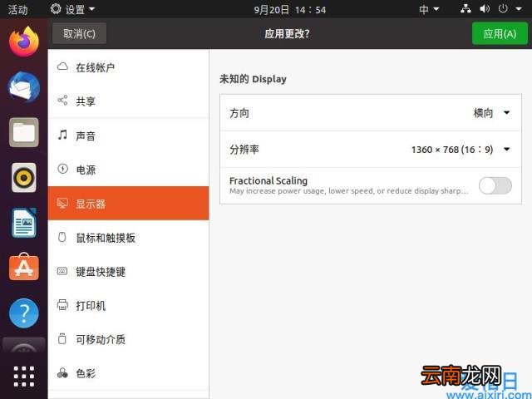Select 显示器 in the sidebar
This screenshot has height=399, width=532.
pyautogui.click(x=128, y=203)
